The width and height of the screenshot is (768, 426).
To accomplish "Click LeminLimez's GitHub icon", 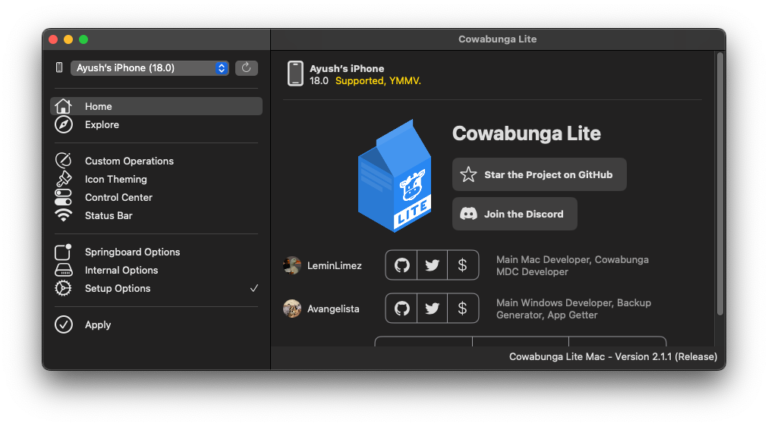I will tap(401, 265).
